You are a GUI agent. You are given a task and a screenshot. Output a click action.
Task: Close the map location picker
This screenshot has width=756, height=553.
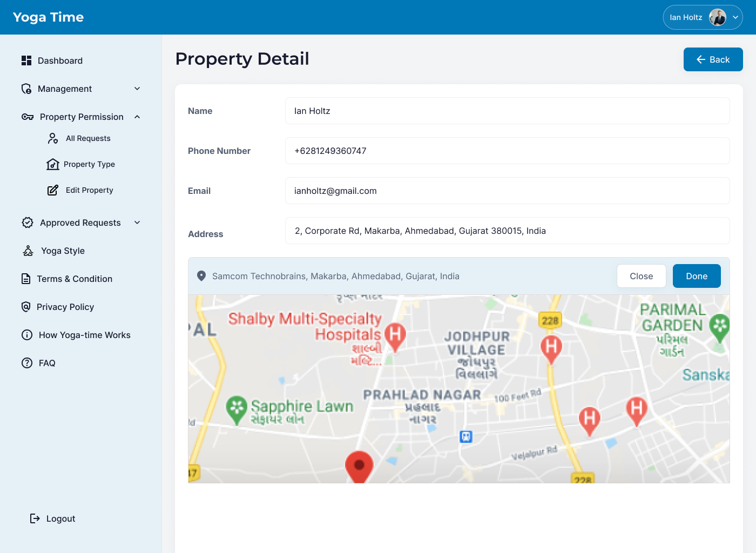641,276
